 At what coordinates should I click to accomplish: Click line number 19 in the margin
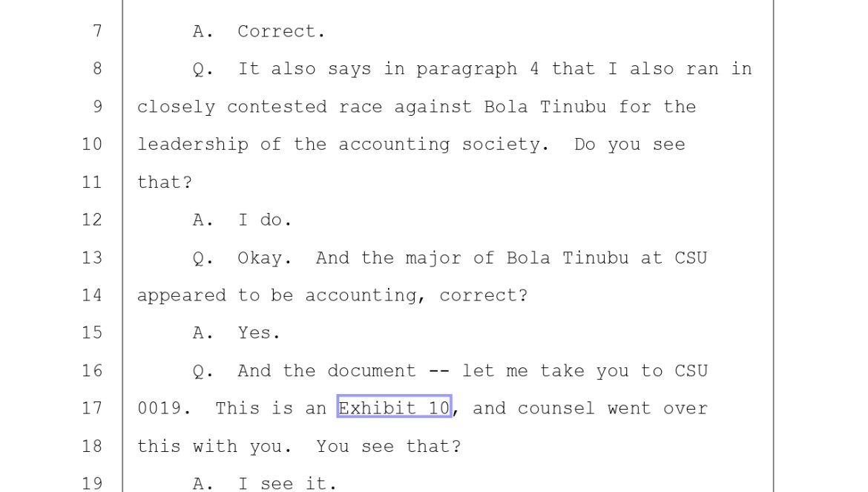coord(92,484)
